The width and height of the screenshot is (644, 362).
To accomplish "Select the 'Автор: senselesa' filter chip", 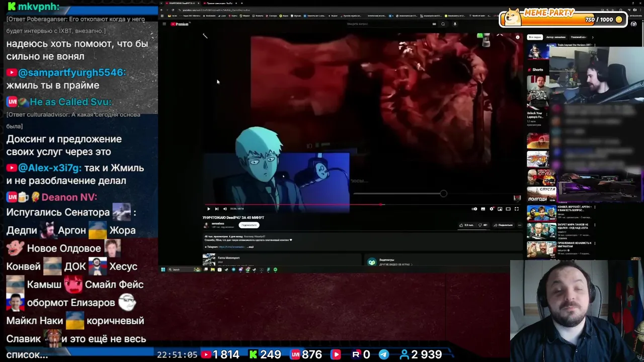I will coord(556,37).
